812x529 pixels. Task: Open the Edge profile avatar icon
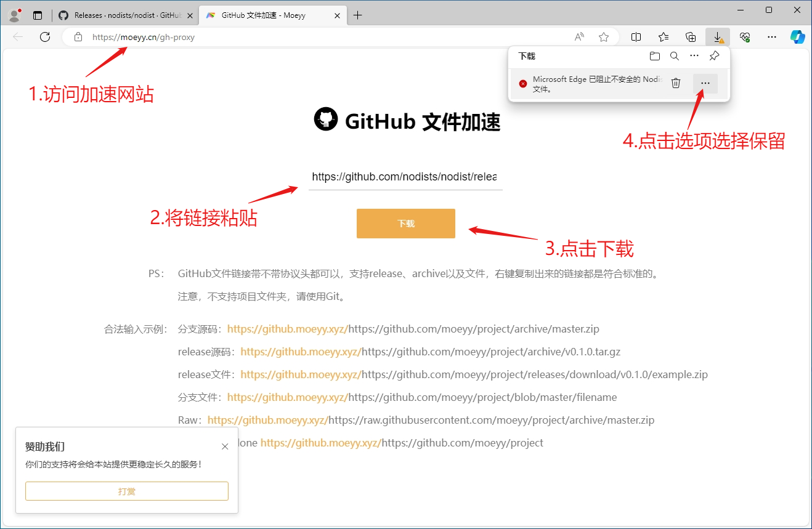15,15
